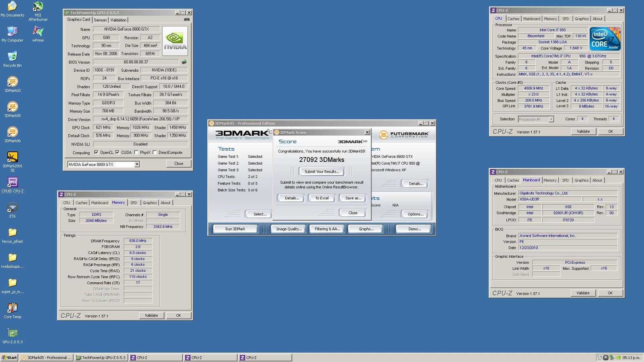644x362 pixels.
Task: Open Processor #1 selection dropdown
Action: [551, 119]
